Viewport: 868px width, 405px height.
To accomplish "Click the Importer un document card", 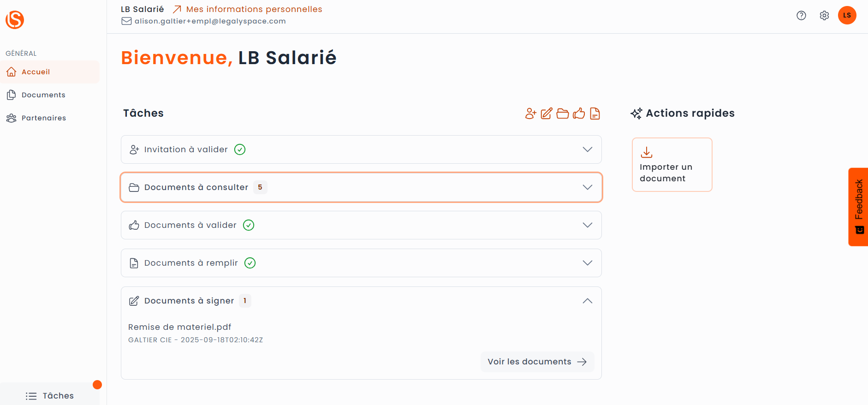I will (x=672, y=165).
